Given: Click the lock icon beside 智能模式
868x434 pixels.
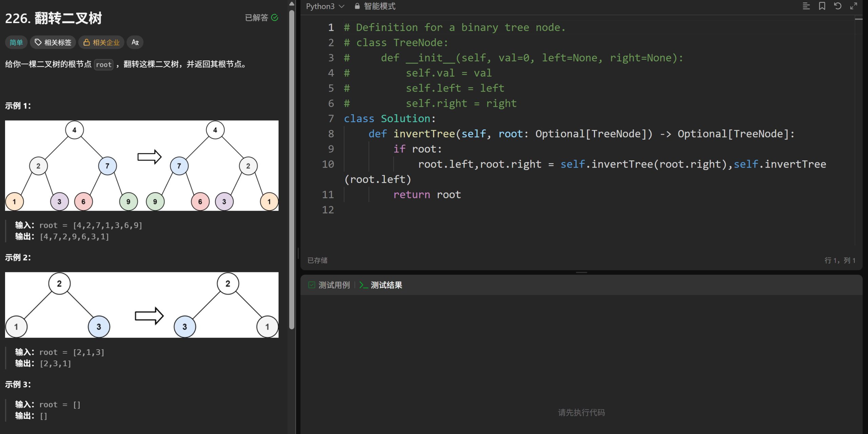Looking at the screenshot, I should tap(357, 6).
